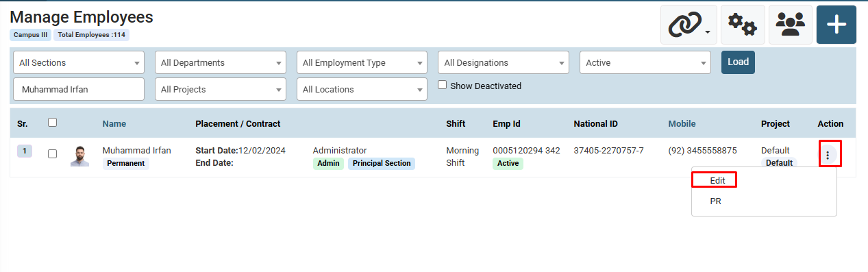Open the All Employment Type dropdown
The image size is (868, 272).
362,62
